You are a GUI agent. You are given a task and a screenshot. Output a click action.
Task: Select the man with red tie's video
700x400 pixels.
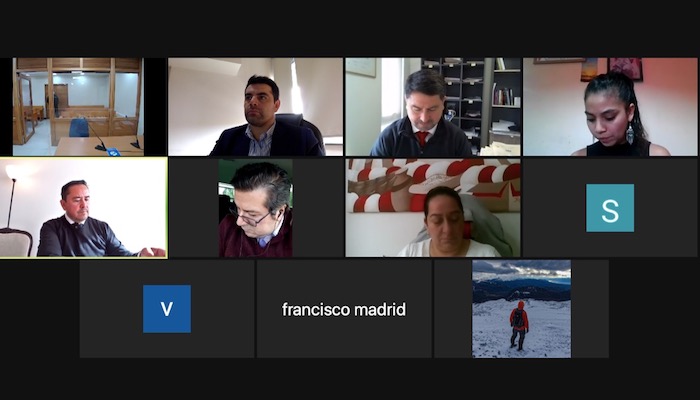[x=433, y=107]
